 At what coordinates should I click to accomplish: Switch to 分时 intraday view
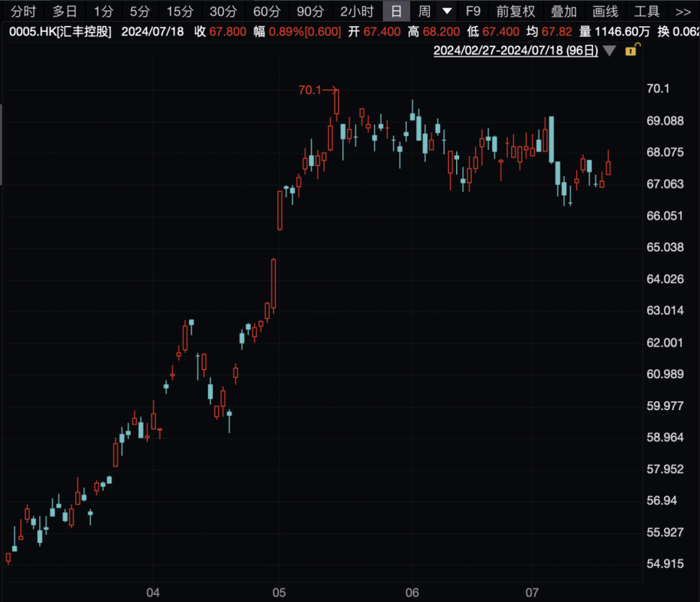point(23,11)
